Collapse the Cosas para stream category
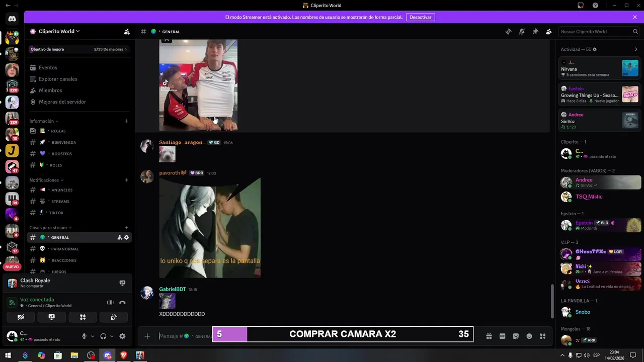The image size is (644, 362). (x=50, y=228)
